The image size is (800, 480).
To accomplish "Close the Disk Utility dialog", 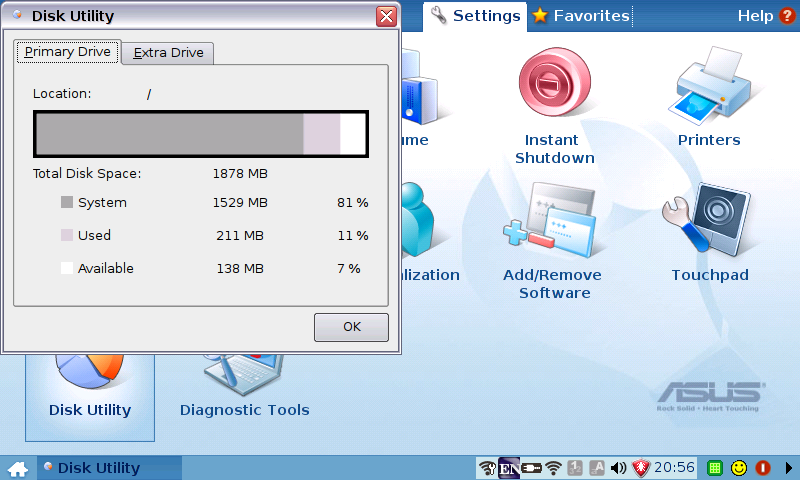I will coord(386,16).
